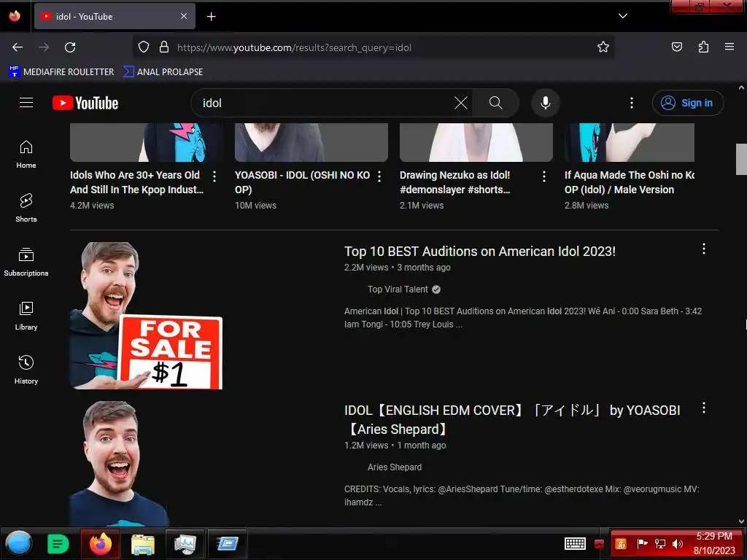This screenshot has width=747, height=560.
Task: Open the network tray icon
Action: click(x=660, y=544)
